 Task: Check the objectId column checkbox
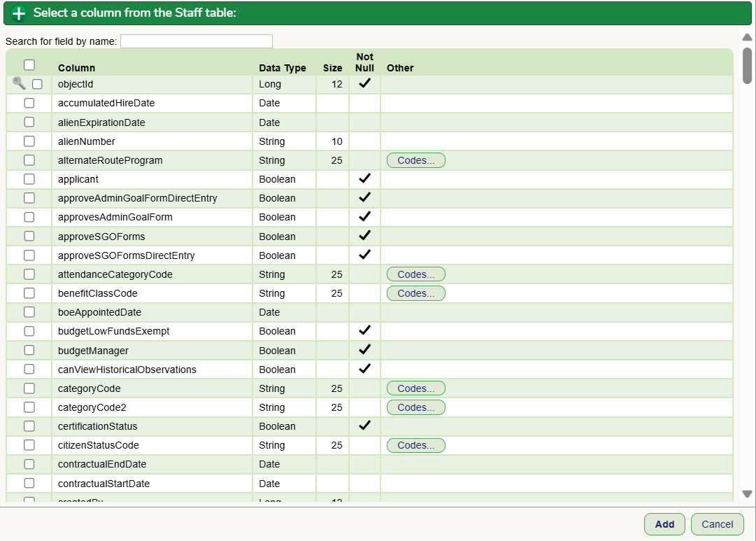click(37, 84)
